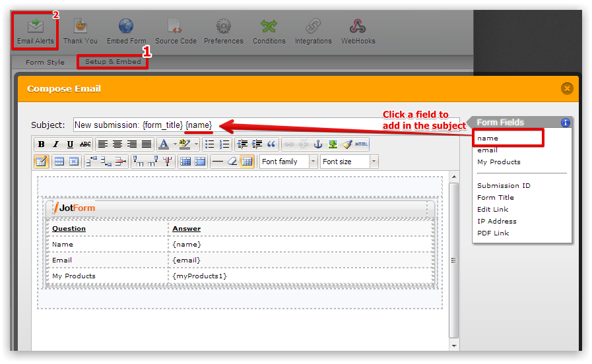This screenshot has height=364, width=592.
Task: Add the email field from Form Fields
Action: (x=488, y=150)
